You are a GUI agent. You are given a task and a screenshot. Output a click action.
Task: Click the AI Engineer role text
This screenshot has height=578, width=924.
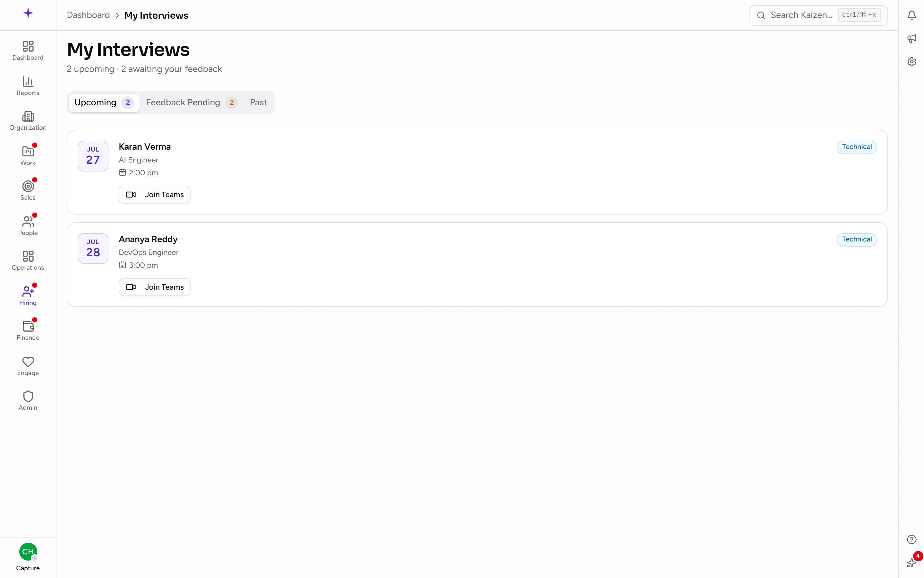click(139, 160)
